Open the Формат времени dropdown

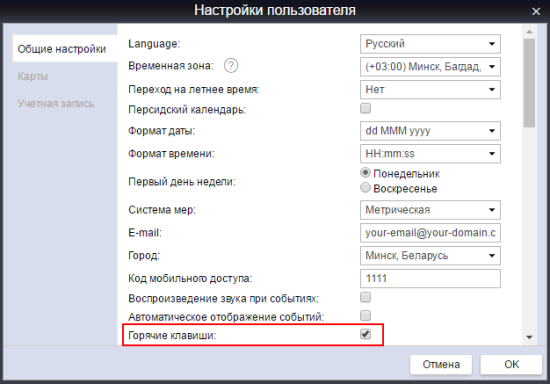click(x=430, y=154)
